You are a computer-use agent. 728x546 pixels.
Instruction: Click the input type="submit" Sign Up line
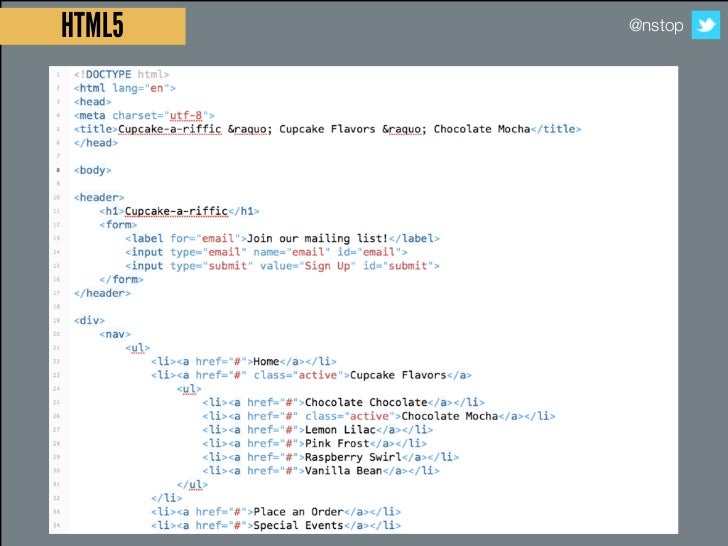coord(282,266)
